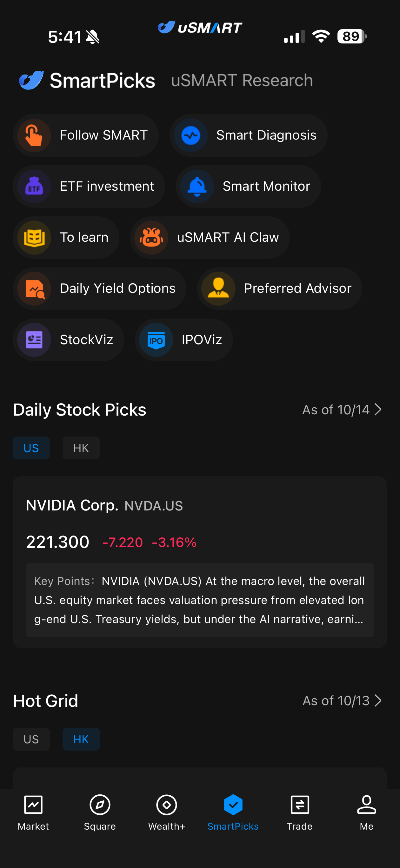Image resolution: width=400 pixels, height=868 pixels.
Task: Open the StockViz shortcut
Action: pyautogui.click(x=69, y=340)
